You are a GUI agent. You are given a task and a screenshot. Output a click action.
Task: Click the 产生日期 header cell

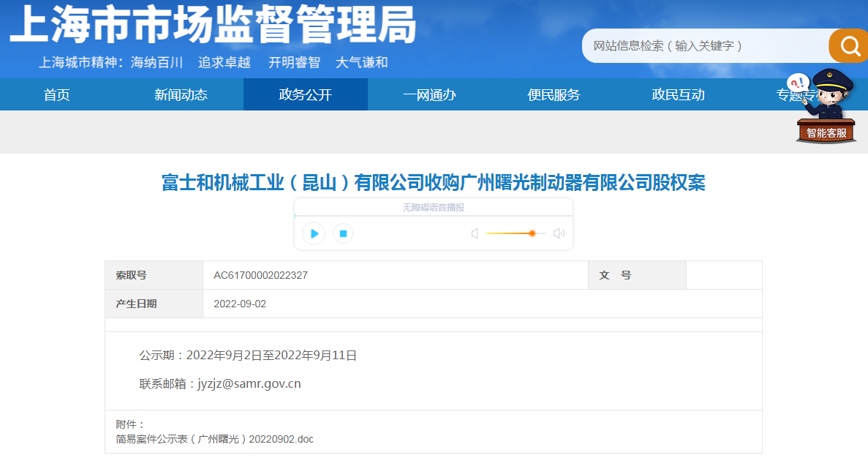tap(154, 304)
